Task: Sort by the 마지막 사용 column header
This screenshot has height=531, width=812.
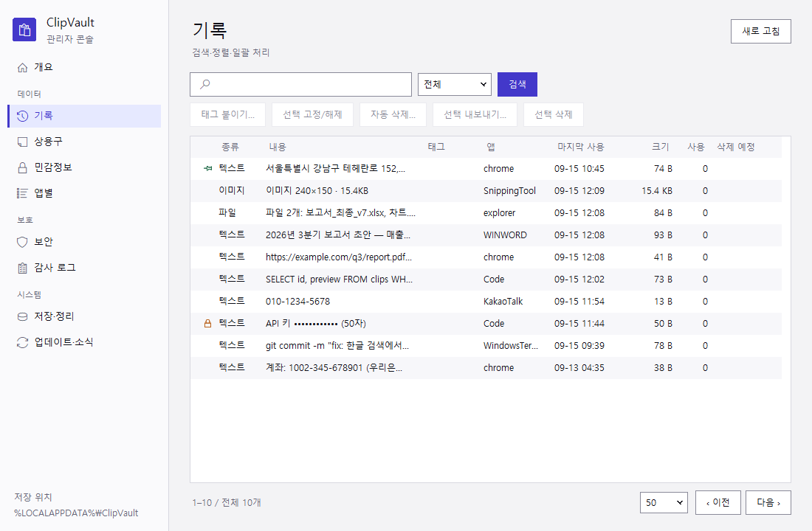Action: 580,147
